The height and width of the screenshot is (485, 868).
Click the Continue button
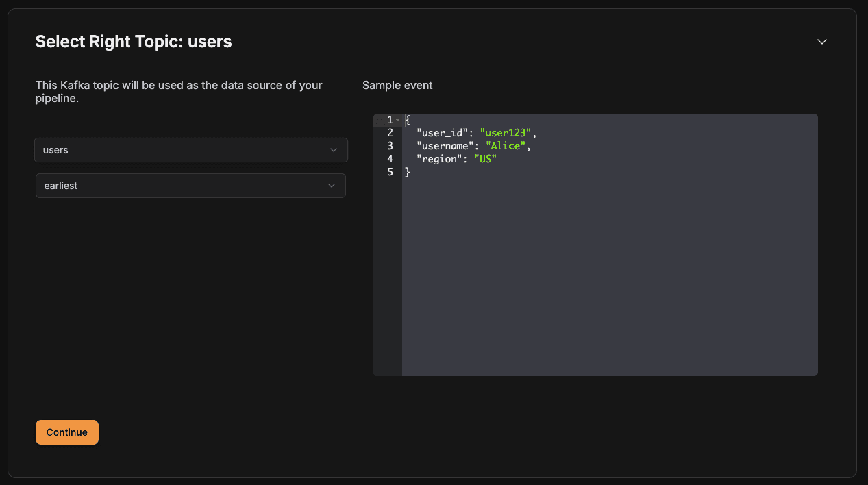tap(67, 432)
